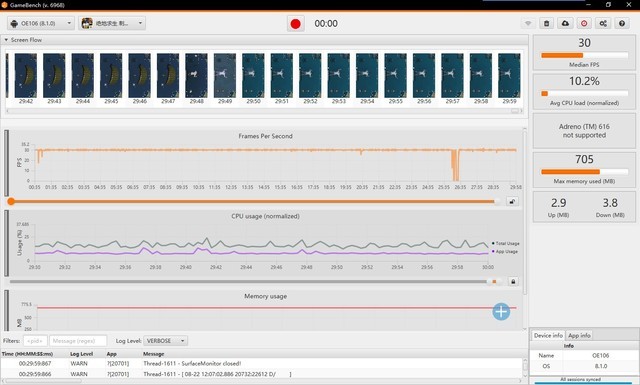The height and width of the screenshot is (385, 640).
Task: Open the Log Level VERBOSE dropdown
Action: click(x=165, y=340)
